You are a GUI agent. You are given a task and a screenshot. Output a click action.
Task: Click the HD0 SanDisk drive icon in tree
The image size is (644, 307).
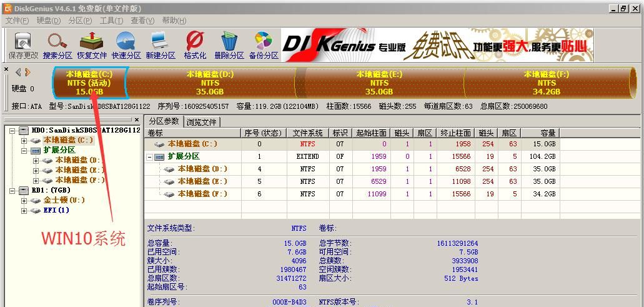pyautogui.click(x=24, y=130)
